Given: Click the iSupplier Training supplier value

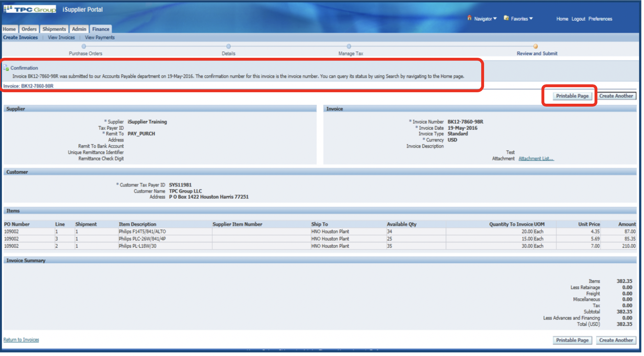Looking at the screenshot, I should click(x=147, y=122).
